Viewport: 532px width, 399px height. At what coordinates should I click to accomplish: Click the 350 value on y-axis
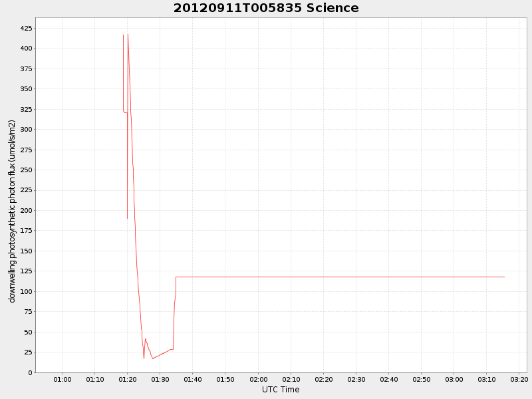click(x=26, y=89)
